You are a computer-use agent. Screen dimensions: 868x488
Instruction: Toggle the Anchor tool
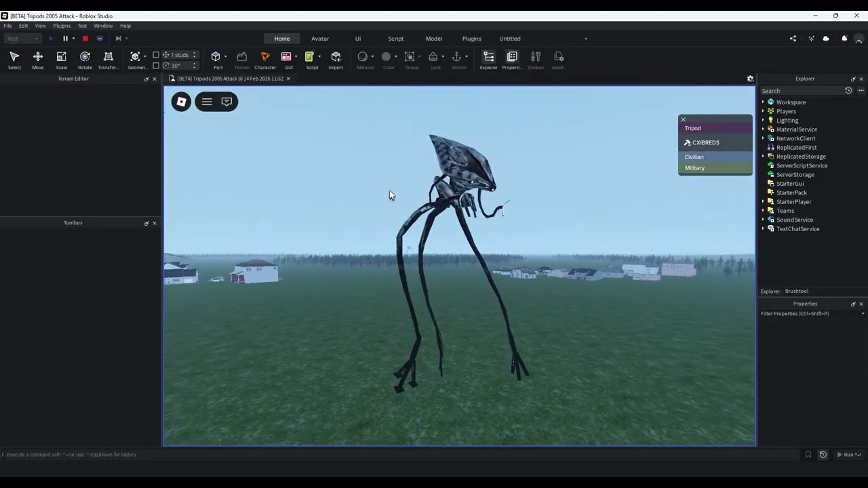(456, 57)
